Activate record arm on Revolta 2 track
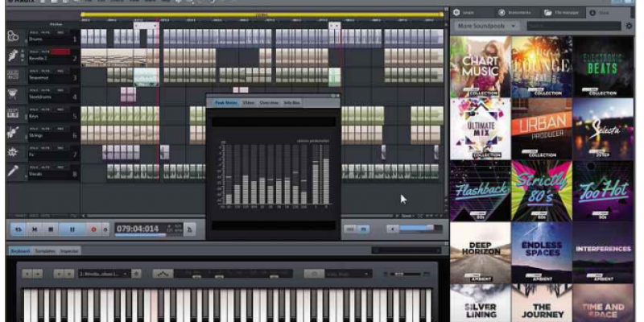 pyautogui.click(x=60, y=52)
